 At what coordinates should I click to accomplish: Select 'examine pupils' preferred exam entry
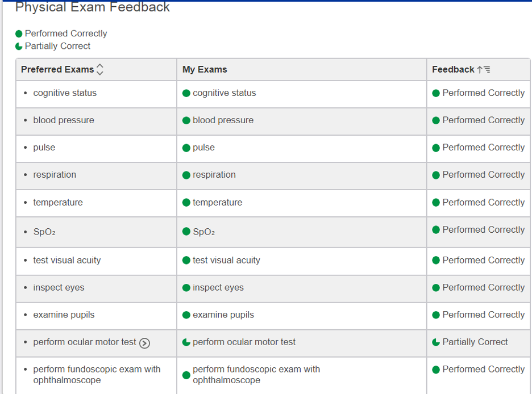[x=64, y=315]
